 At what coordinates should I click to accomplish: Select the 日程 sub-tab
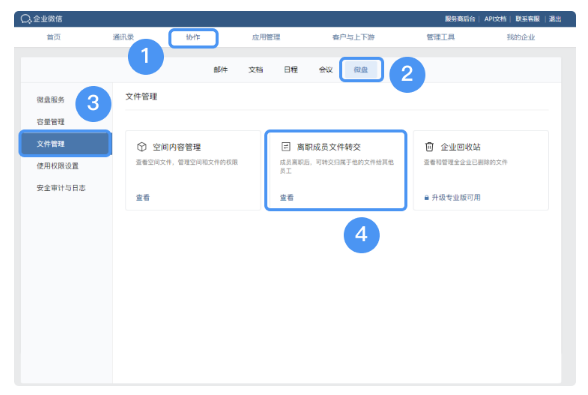[291, 69]
